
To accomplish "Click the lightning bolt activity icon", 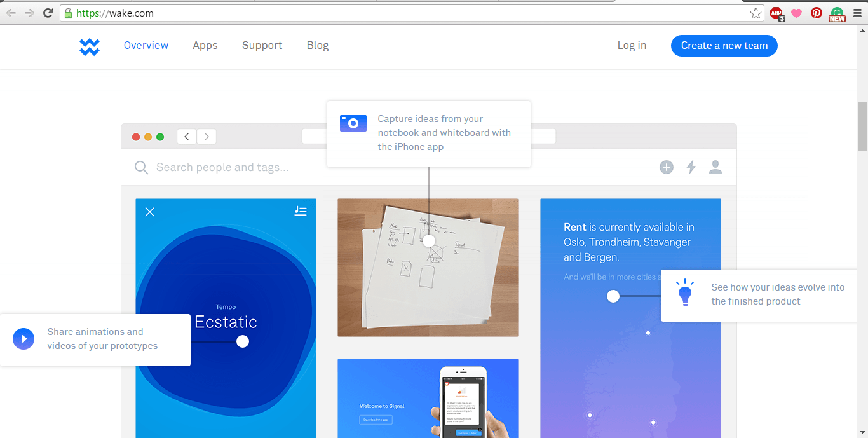I will pos(691,167).
